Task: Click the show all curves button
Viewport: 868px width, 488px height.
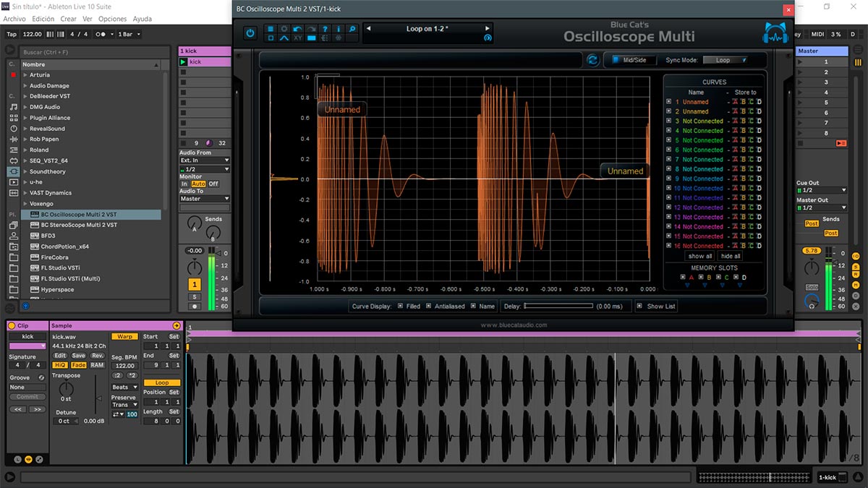Action: click(699, 256)
